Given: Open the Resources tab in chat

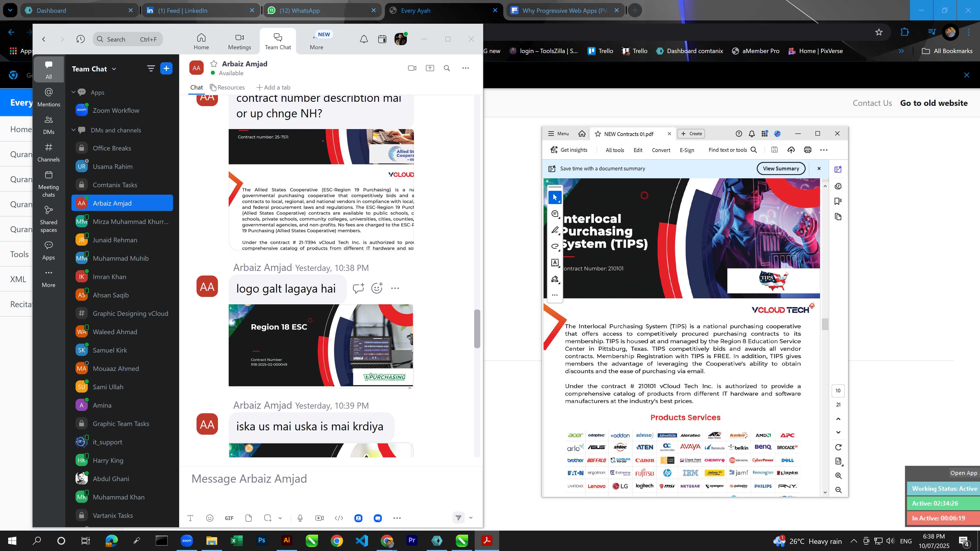Looking at the screenshot, I should coord(227,87).
